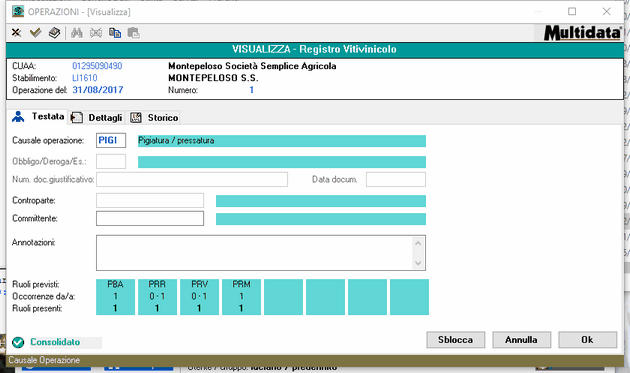The height and width of the screenshot is (373, 630).
Task: Open the book/help toolbar icon
Action: click(x=54, y=33)
